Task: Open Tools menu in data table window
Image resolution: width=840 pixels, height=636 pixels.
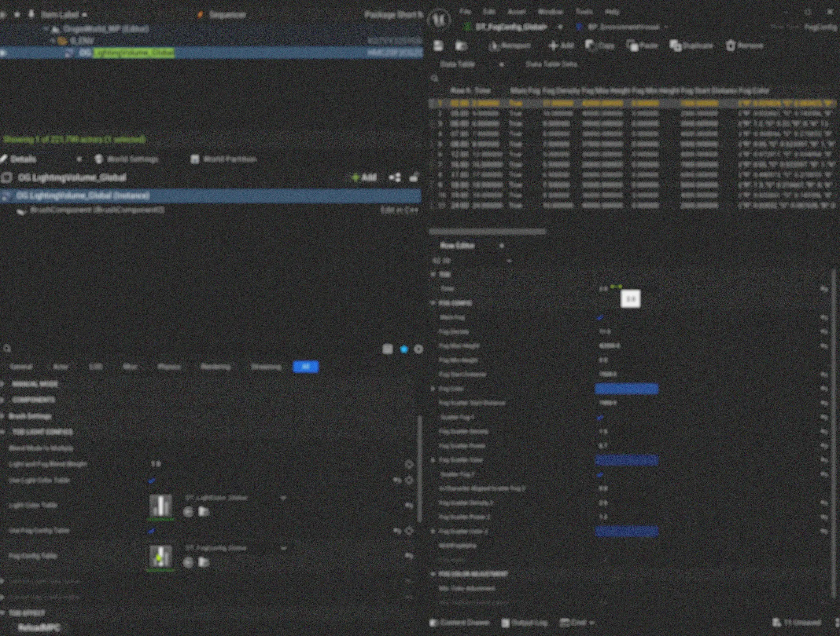Action: pos(584,12)
